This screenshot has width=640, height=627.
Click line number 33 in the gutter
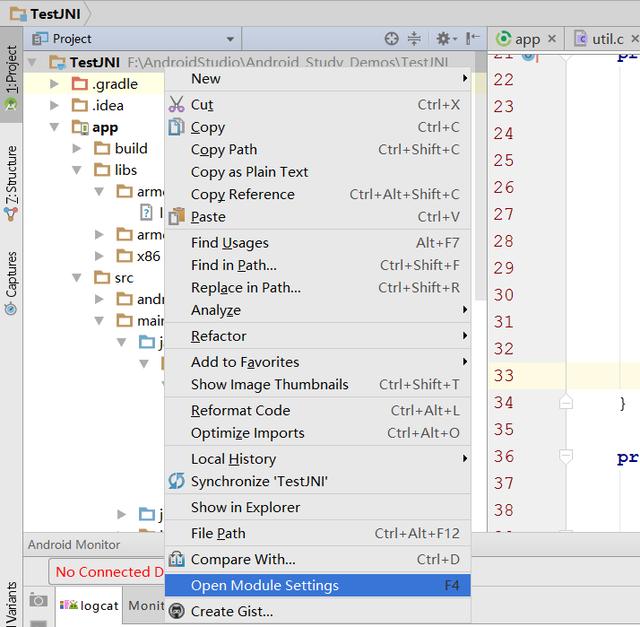[x=504, y=375]
